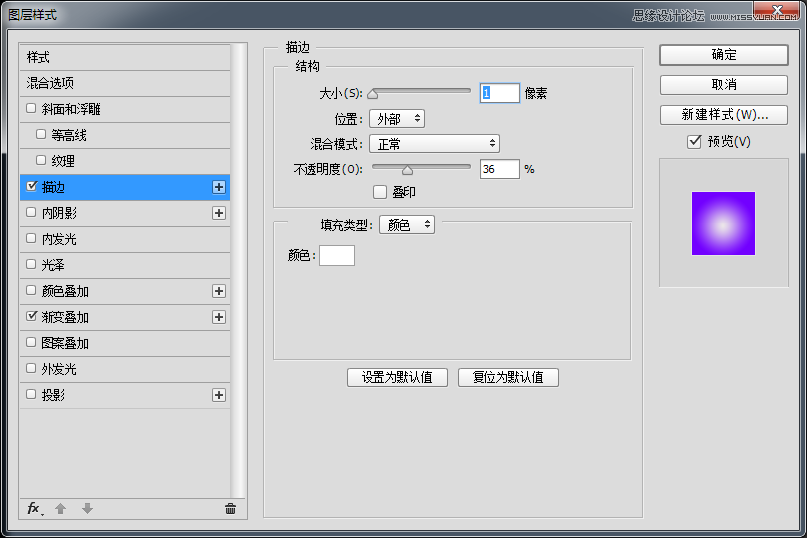Screen dimensions: 807x538
Task: Select the 投影 row label
Action: coord(53,395)
